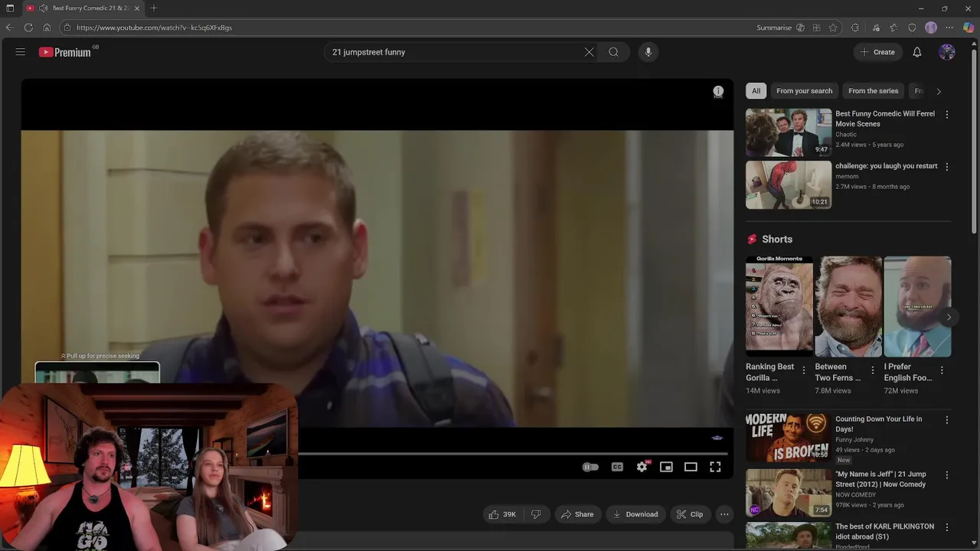Open YouTube notifications bell
Screen dimensions: 980x551
[x=917, y=52]
